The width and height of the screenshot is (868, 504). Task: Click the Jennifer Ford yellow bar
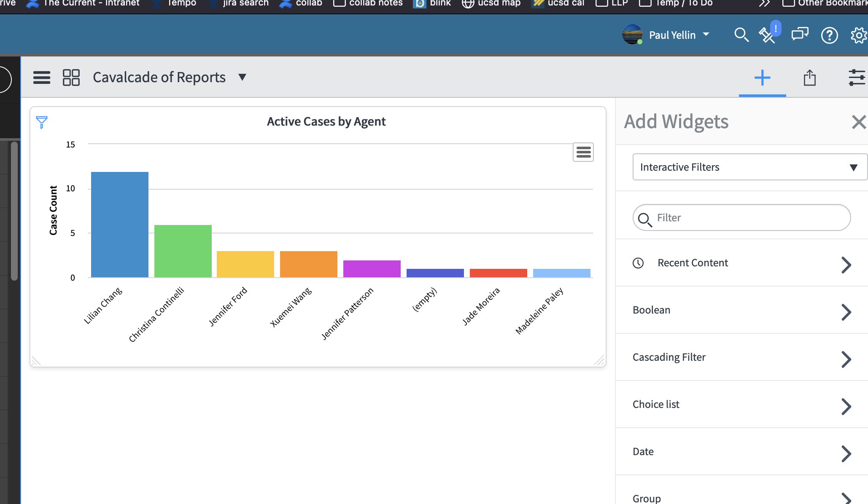(x=245, y=264)
